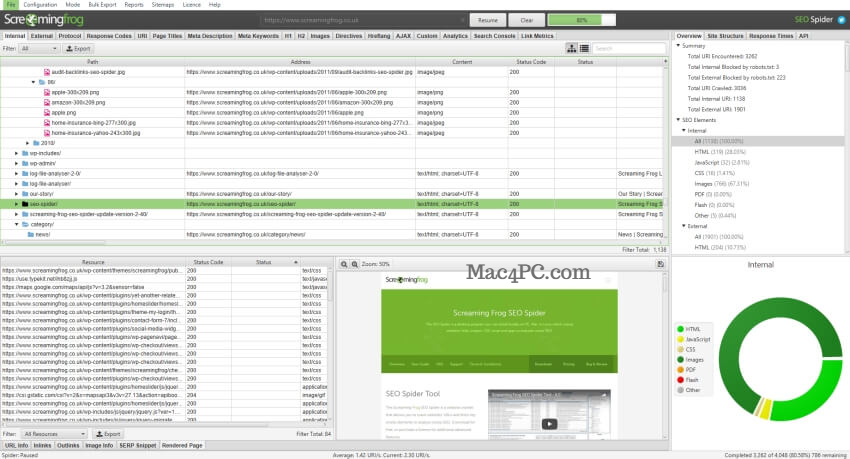Save the rendered page screenshot icon

[660, 264]
